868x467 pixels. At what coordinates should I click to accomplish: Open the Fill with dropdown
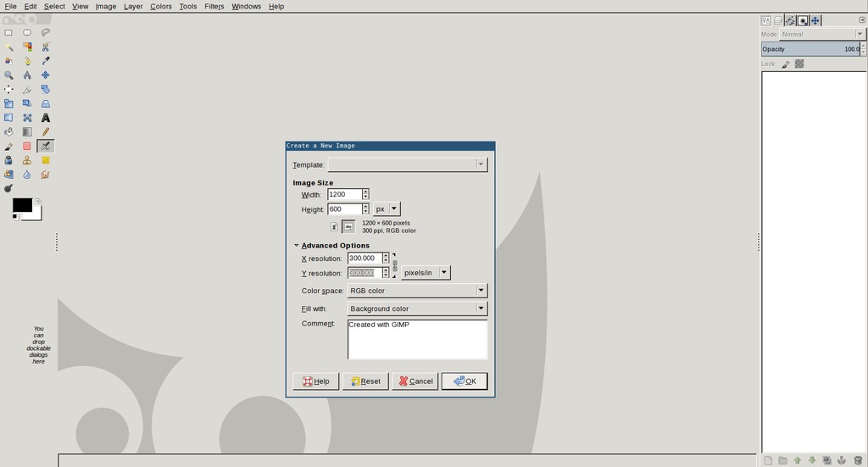point(417,309)
